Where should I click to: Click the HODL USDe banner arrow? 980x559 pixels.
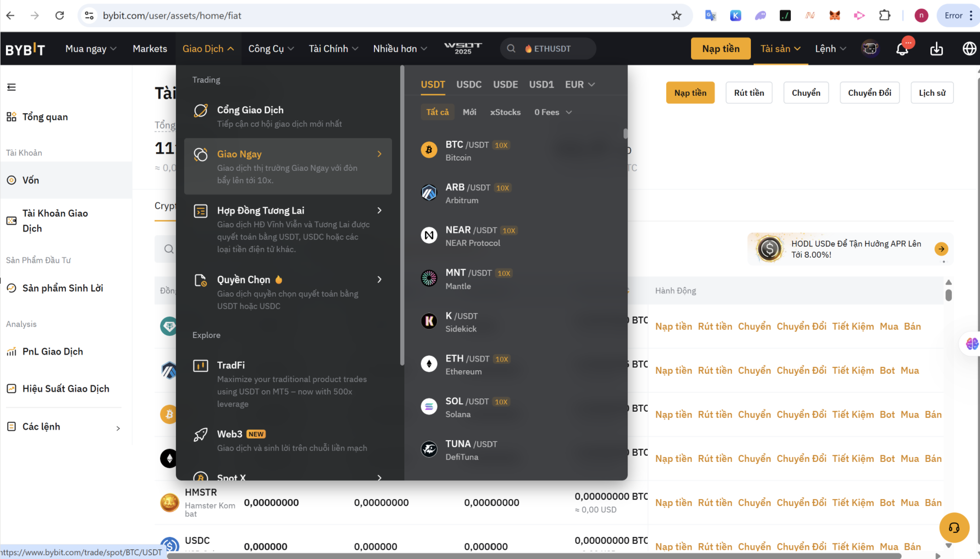coord(941,249)
